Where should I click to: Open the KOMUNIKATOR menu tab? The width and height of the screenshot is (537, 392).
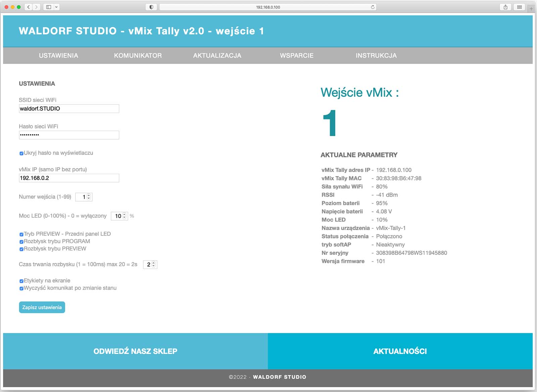click(138, 56)
